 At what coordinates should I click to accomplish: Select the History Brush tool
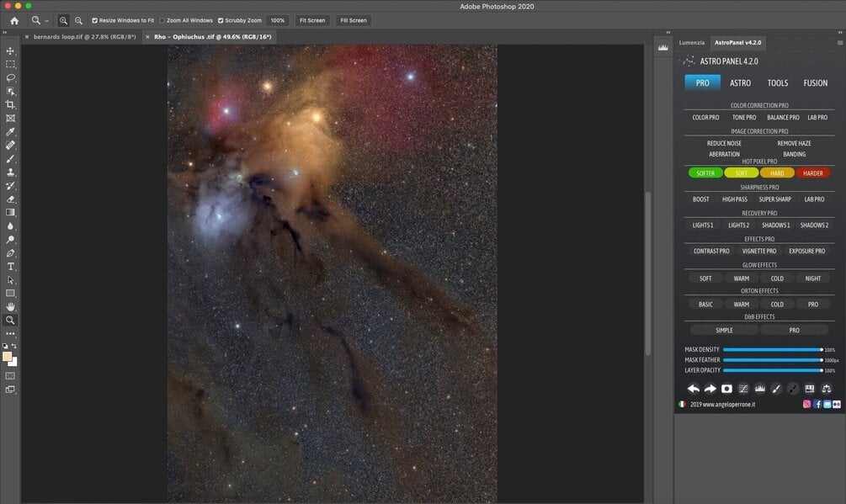pos(10,185)
